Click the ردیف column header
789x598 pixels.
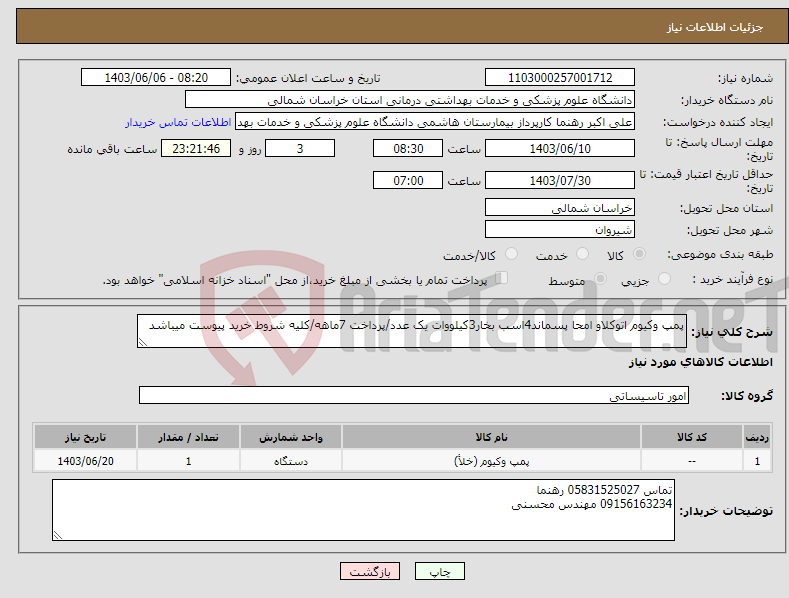[757, 437]
